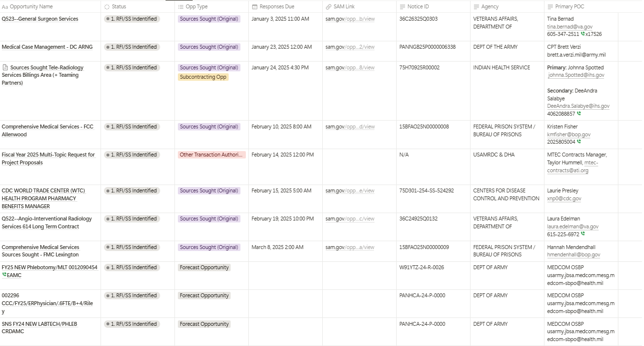Click phone icon beside Kristen Fisher's number 2025805004

[579, 142]
